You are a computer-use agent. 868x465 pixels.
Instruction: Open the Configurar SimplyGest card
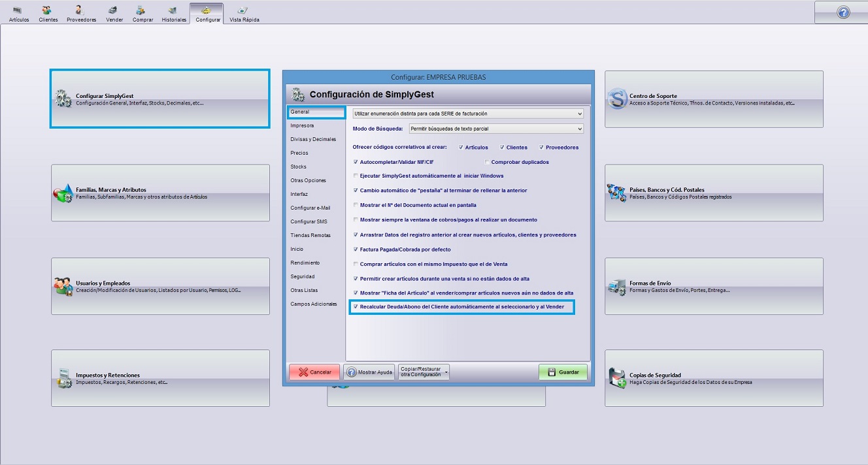pyautogui.click(x=160, y=99)
